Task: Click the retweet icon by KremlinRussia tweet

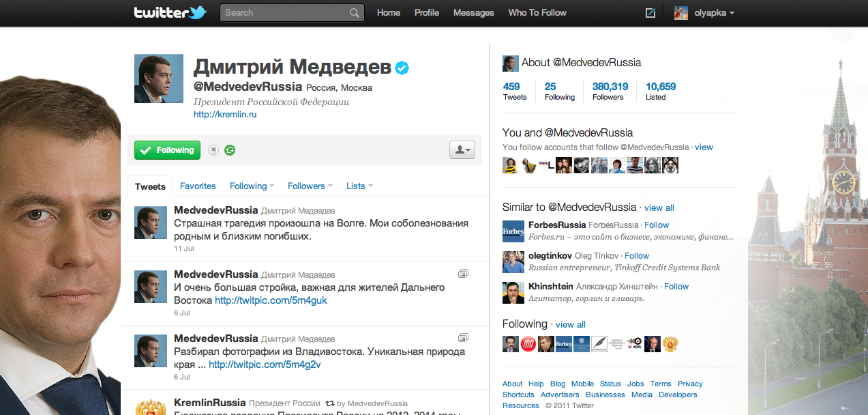Action: click(x=330, y=403)
